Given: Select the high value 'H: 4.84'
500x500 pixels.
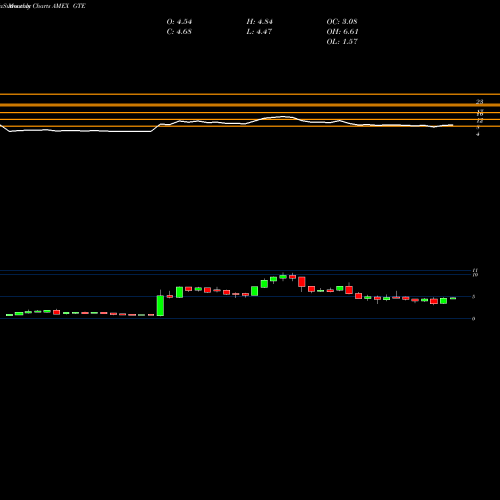Looking at the screenshot, I should coord(260,22).
